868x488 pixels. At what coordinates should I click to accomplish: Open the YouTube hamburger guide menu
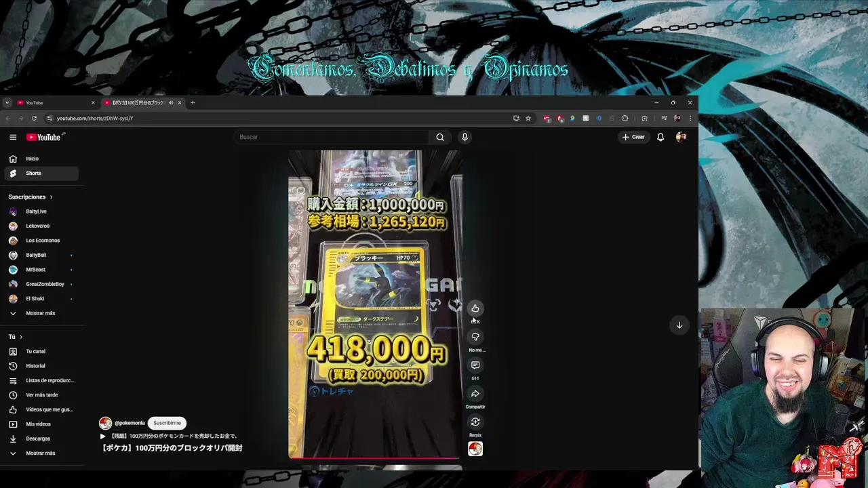click(13, 137)
